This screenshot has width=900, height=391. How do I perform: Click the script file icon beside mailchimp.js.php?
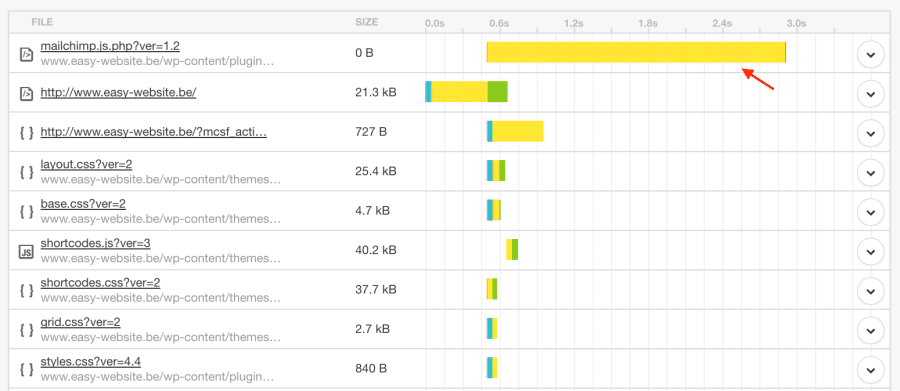tap(26, 55)
